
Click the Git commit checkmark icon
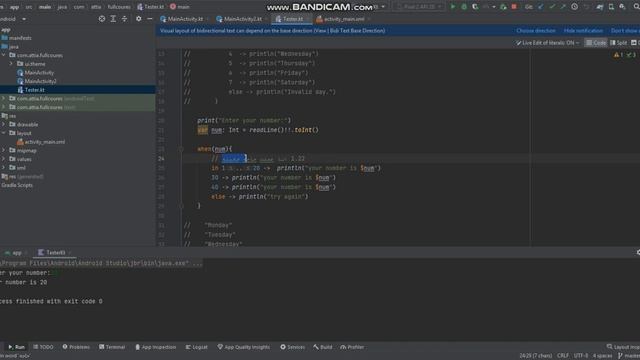552,7
